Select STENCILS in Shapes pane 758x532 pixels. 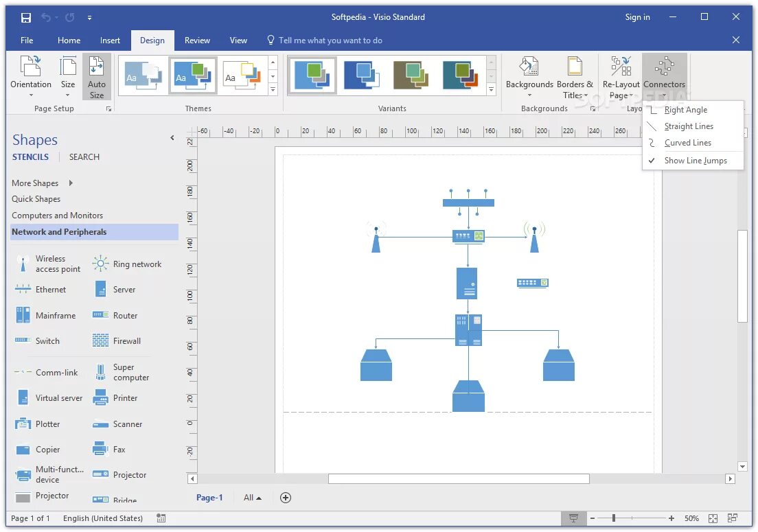[30, 157]
